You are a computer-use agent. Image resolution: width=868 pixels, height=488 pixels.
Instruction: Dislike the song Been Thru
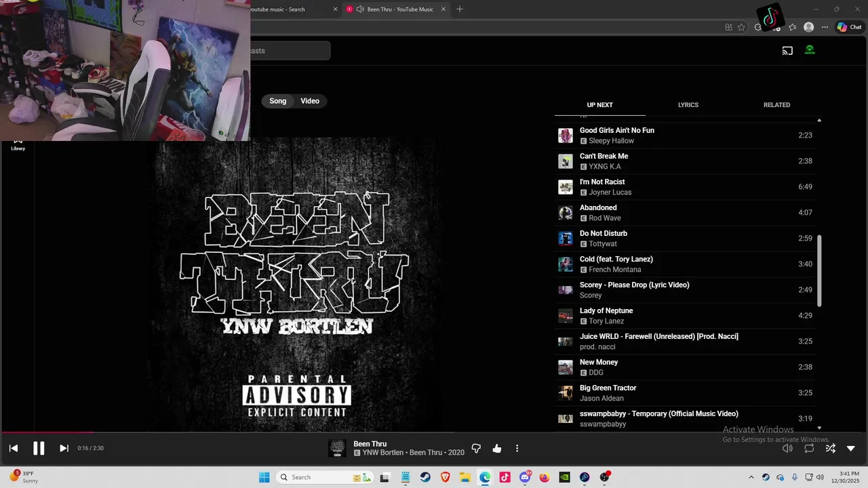pos(476,448)
